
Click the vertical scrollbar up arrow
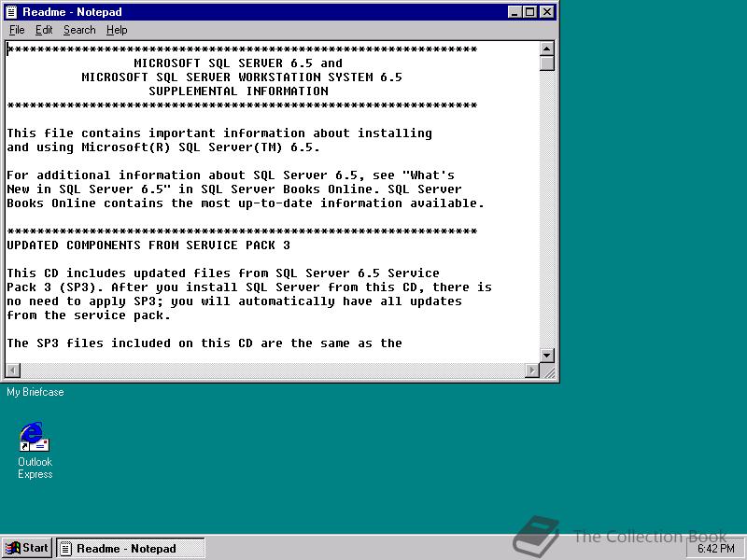[547, 49]
